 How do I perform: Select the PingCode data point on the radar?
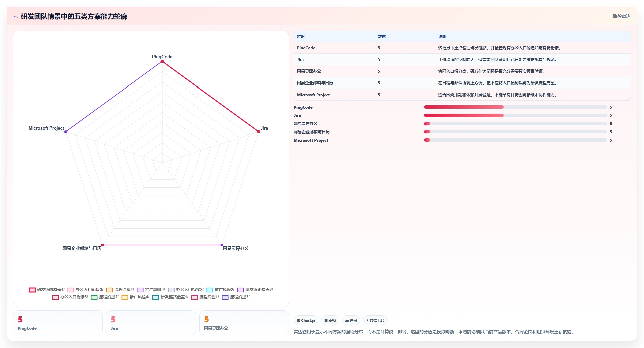coord(162,61)
